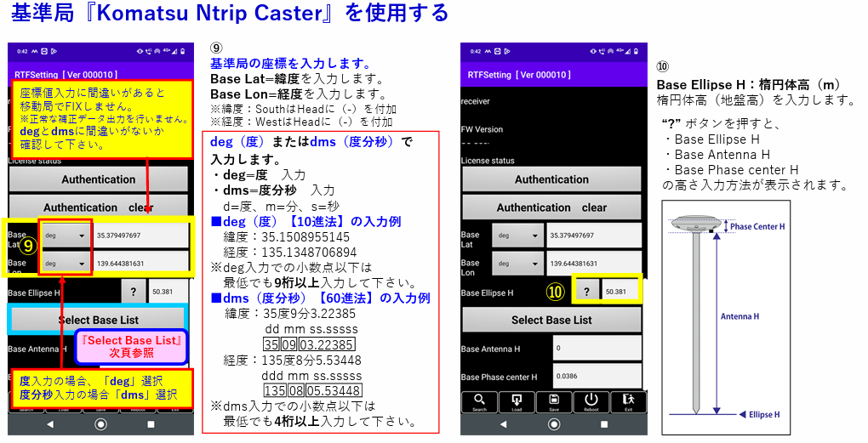
Task: Click 'Phase Center H' label in diagram
Action: [x=757, y=226]
